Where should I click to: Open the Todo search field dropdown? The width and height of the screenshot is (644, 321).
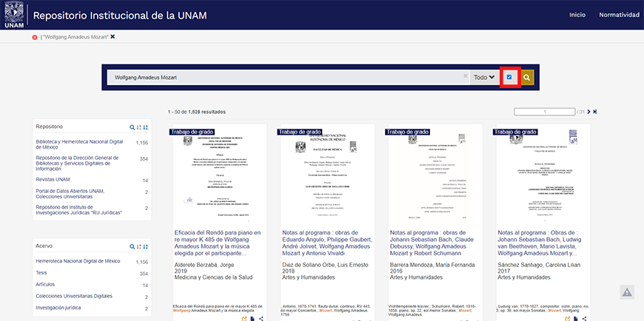(484, 77)
